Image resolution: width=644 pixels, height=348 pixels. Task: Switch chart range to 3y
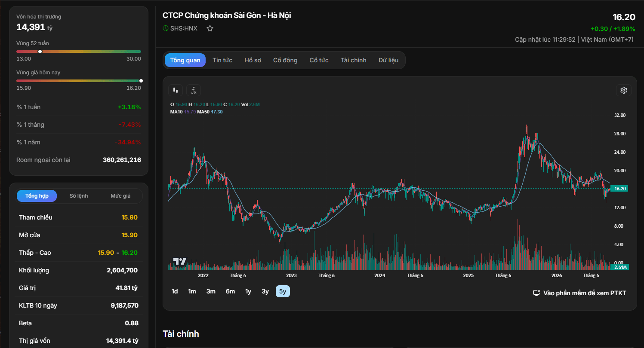point(265,291)
